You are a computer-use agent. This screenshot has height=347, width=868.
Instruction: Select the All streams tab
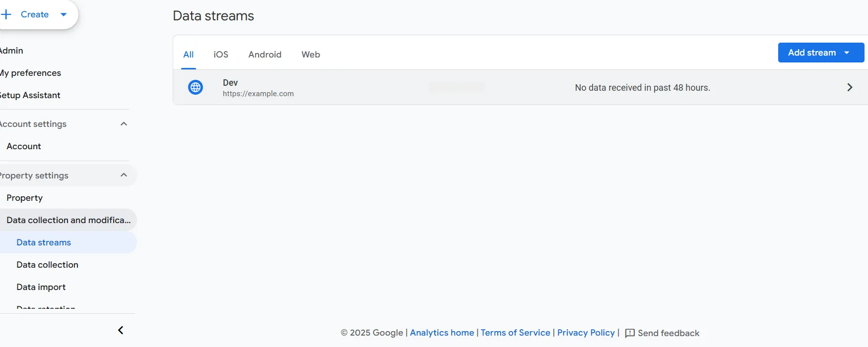(189, 55)
